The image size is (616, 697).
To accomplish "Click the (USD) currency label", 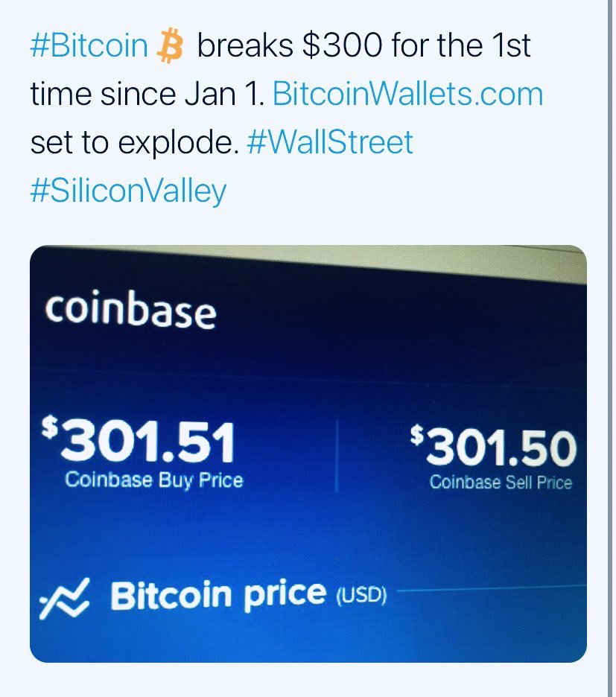I will [361, 596].
